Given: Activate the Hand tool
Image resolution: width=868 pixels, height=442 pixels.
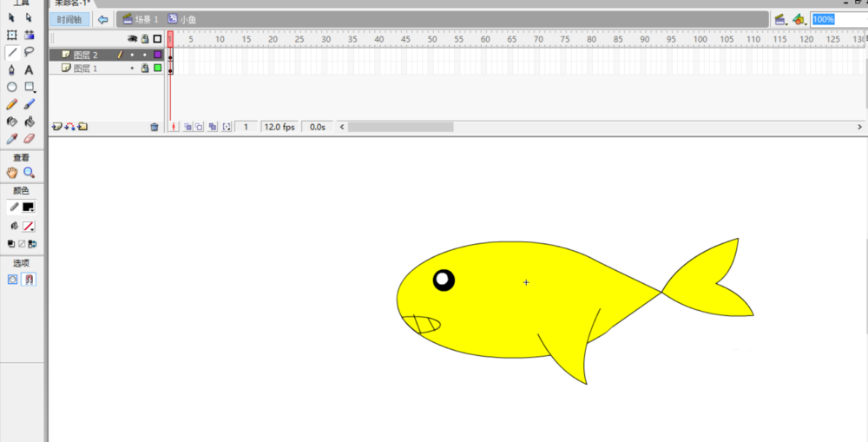Looking at the screenshot, I should click(12, 173).
